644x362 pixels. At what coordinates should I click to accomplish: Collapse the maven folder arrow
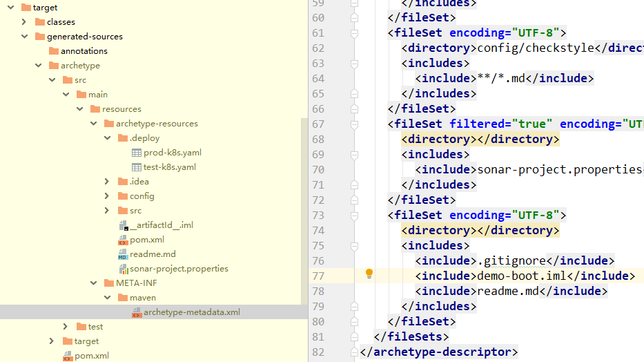(108, 298)
